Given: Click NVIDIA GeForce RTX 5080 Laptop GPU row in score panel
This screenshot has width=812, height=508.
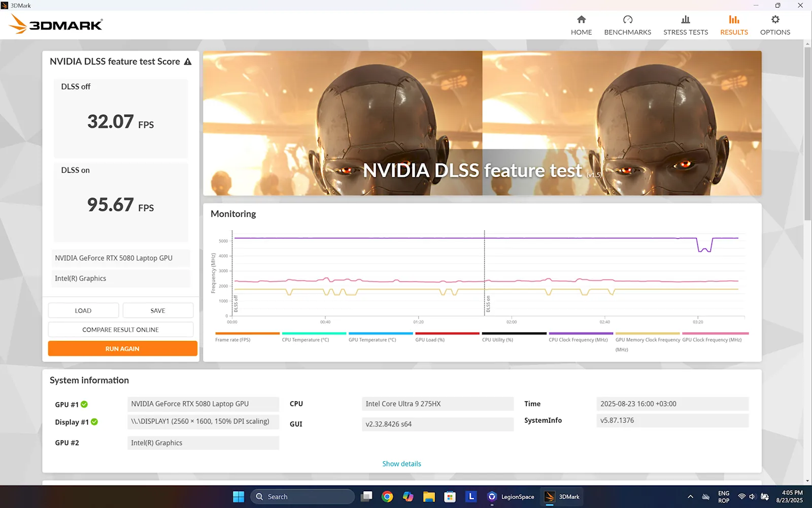Looking at the screenshot, I should (x=121, y=258).
